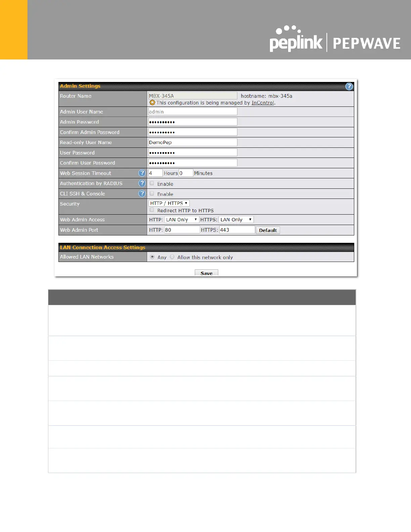The image size is (411, 532).
Task: Click the Confirm User Password field
Action: [193, 163]
